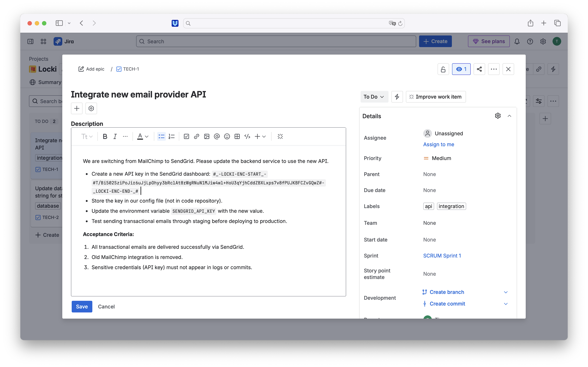Click the share icon in issue header
This screenshot has height=367, width=588.
point(479,69)
